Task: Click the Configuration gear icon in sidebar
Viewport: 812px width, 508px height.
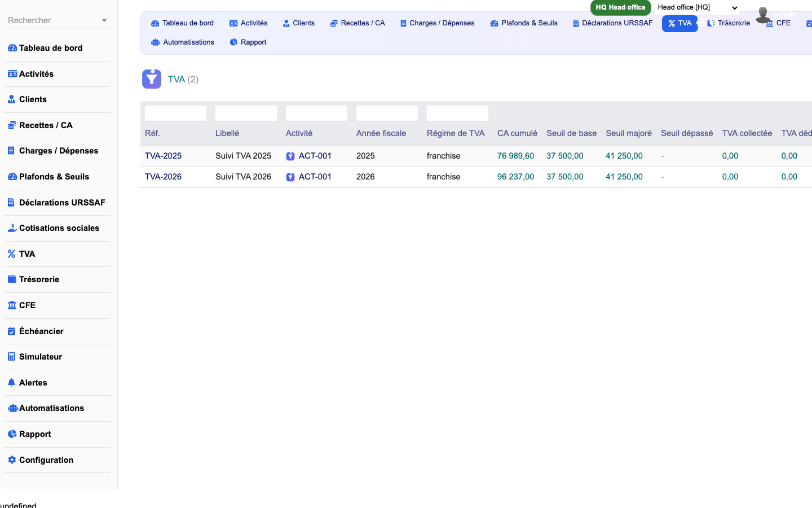Action: tap(12, 460)
